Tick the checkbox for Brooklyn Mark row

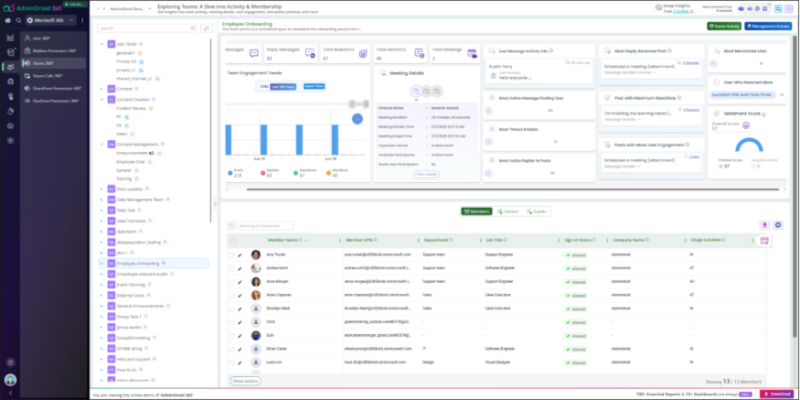pyautogui.click(x=232, y=309)
